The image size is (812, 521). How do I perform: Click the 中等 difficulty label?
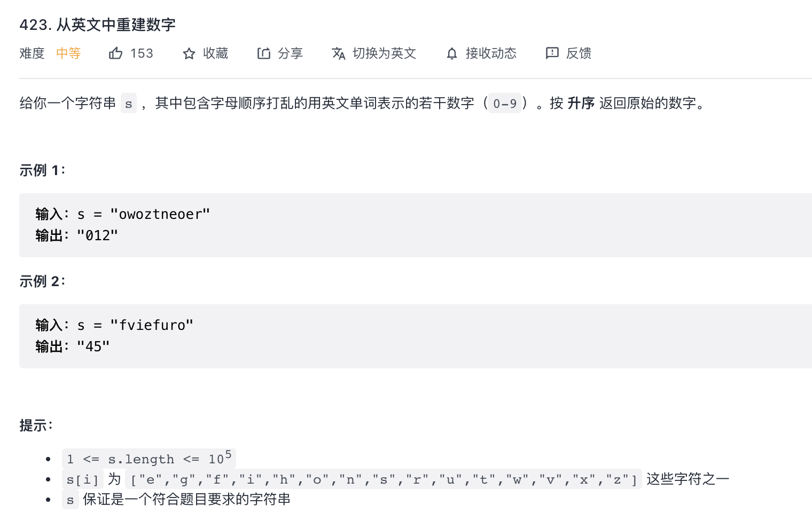[x=68, y=53]
